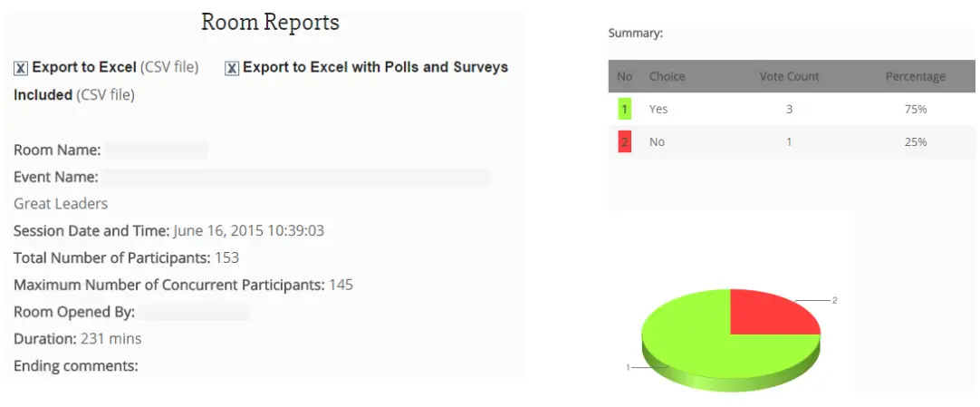Click the pie chart label 1

click(627, 368)
